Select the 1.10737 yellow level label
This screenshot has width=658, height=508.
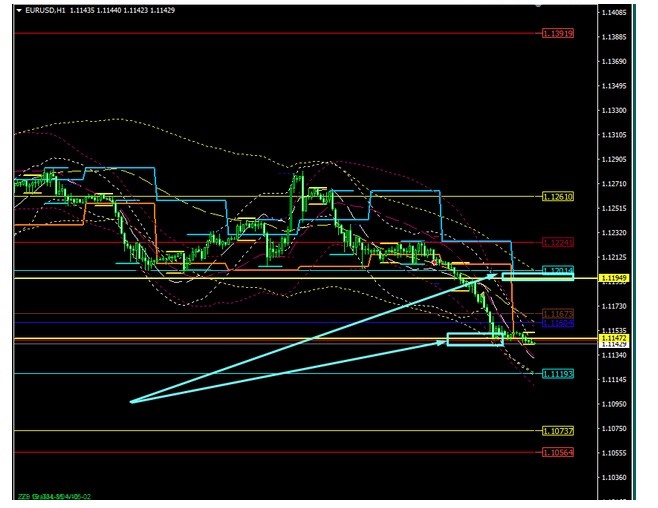tap(558, 431)
